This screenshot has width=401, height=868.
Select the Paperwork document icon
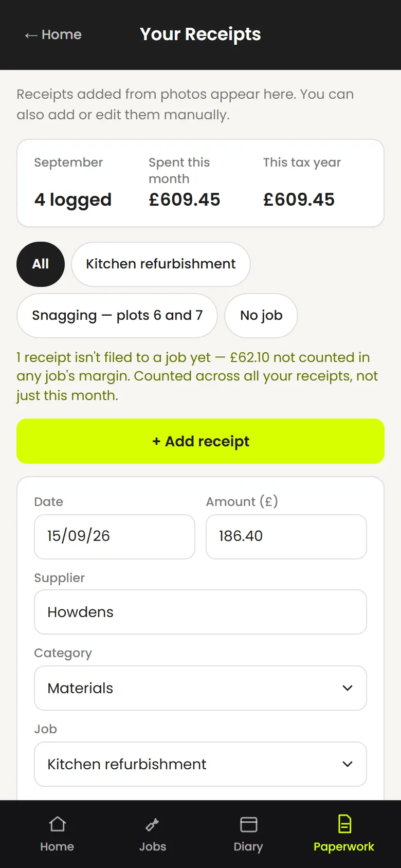[344, 824]
